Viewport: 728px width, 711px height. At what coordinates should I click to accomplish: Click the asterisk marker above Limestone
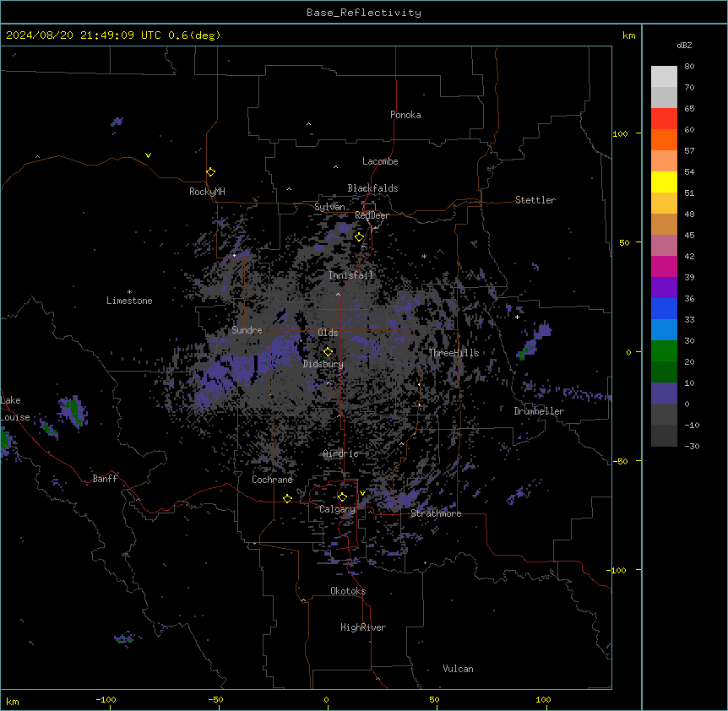(129, 292)
